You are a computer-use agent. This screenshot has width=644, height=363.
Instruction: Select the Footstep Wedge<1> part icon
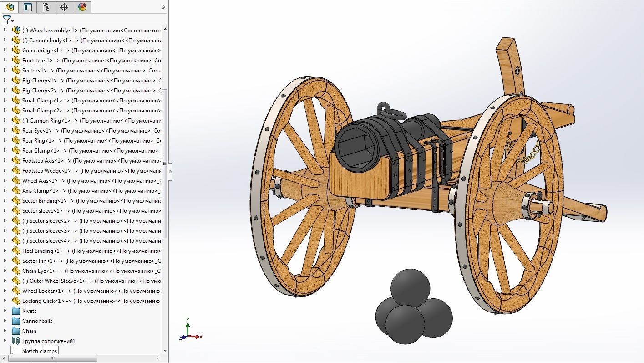tap(16, 170)
